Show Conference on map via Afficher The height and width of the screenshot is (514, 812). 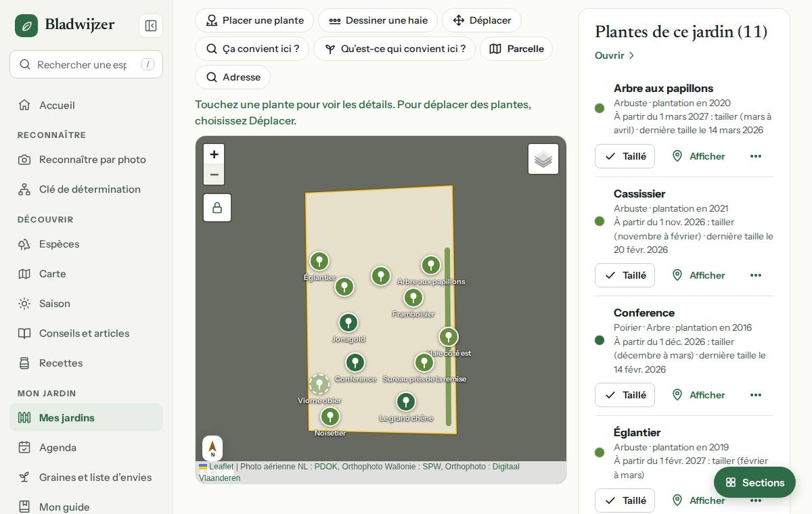pos(698,395)
